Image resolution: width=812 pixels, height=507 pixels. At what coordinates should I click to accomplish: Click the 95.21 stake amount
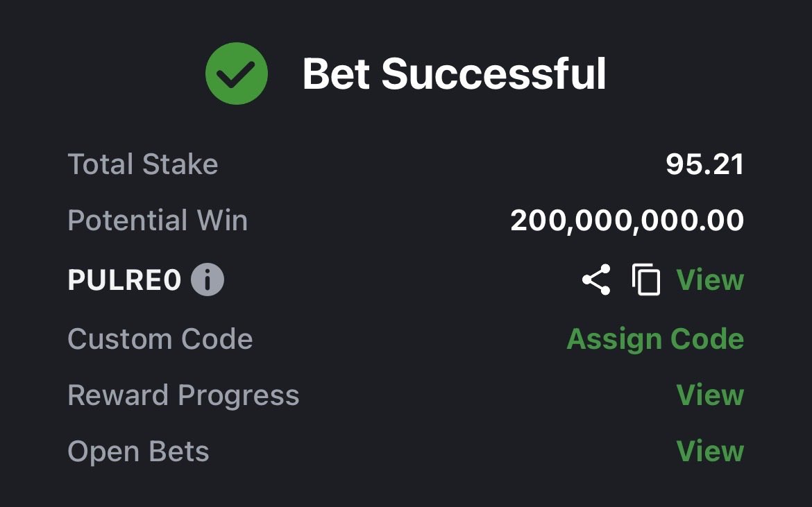click(704, 164)
